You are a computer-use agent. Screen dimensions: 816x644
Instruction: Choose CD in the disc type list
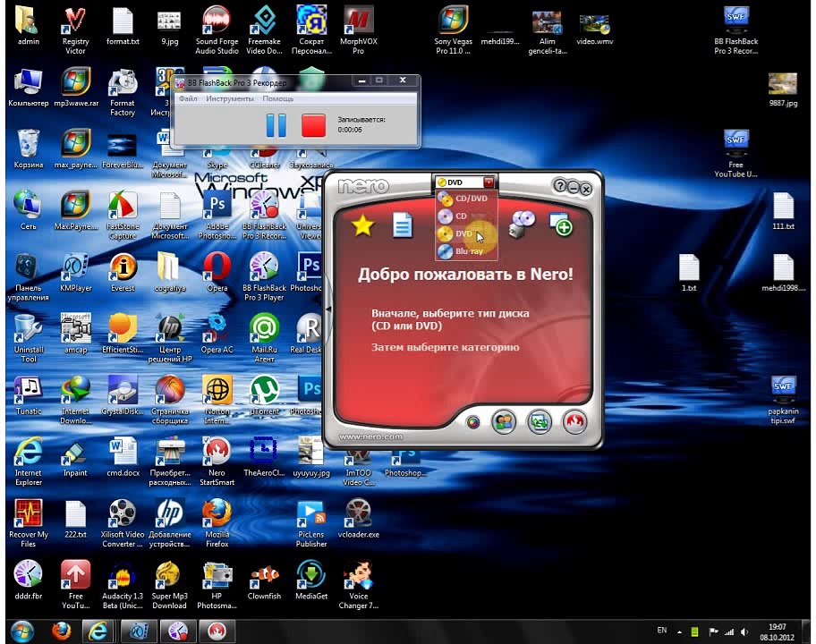[465, 216]
